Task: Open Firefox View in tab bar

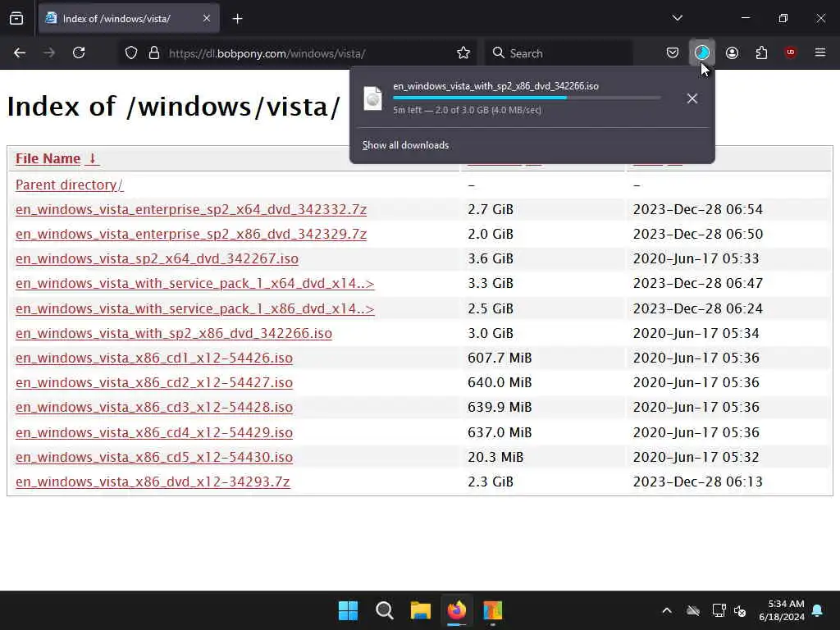Action: [16, 19]
